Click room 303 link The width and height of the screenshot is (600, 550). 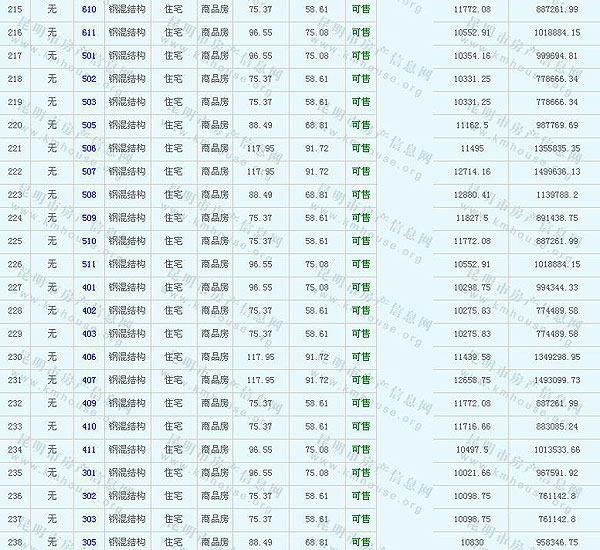[89, 519]
